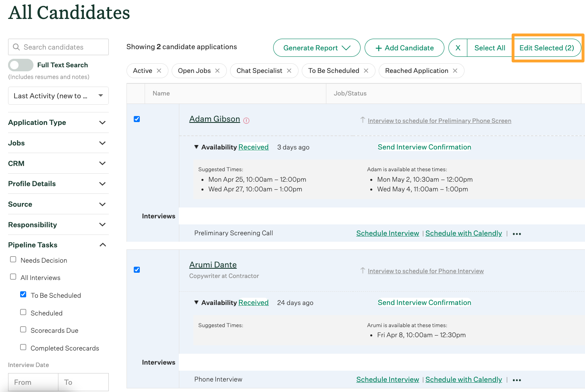Remove the Reached Application filter chip

[455, 71]
